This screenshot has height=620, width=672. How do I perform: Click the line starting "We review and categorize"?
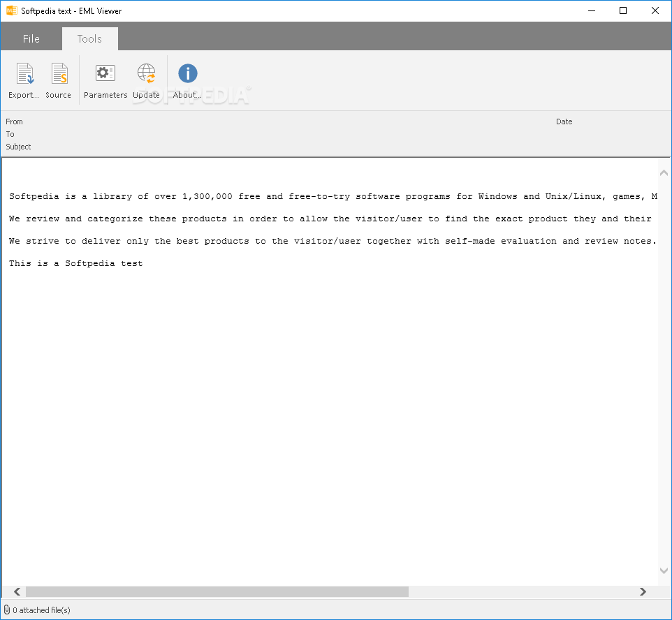(330, 219)
